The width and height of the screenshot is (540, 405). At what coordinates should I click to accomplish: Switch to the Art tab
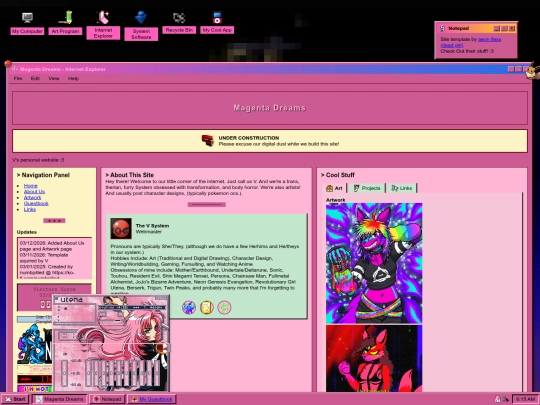click(x=335, y=188)
